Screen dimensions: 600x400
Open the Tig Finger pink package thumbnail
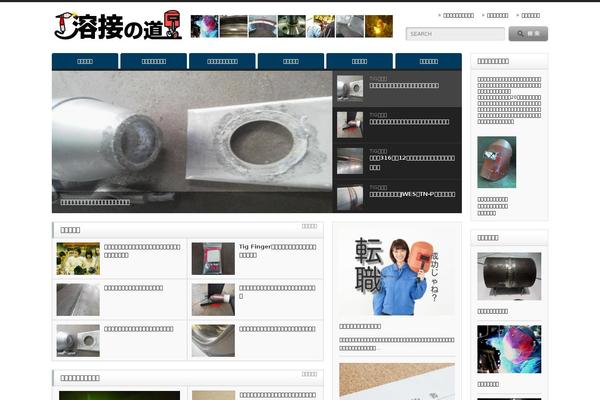click(213, 258)
